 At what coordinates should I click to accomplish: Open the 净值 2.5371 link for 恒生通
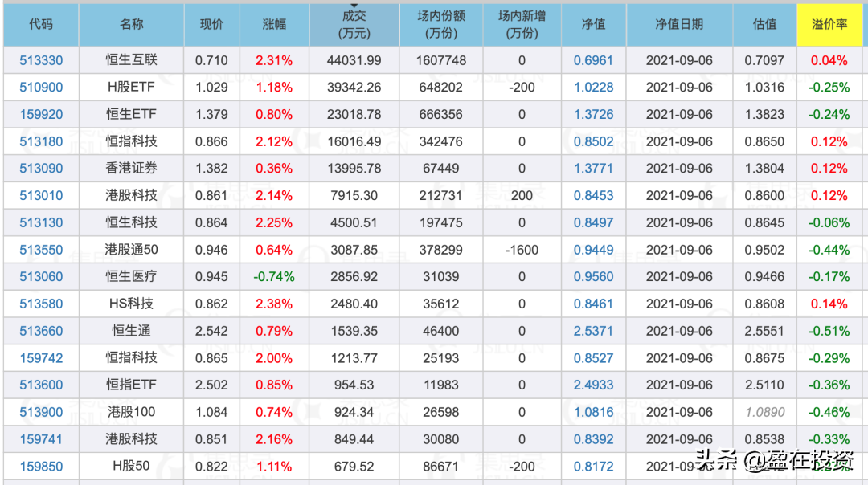(593, 330)
